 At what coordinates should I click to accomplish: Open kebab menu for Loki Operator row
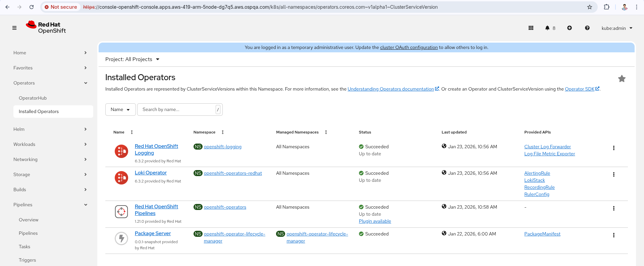point(614,174)
